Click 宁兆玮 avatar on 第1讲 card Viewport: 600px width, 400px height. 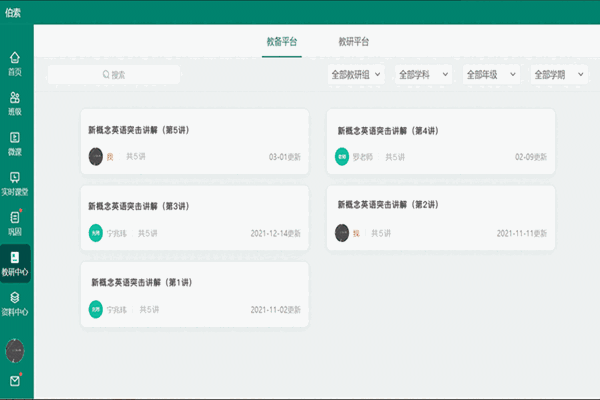pyautogui.click(x=96, y=309)
